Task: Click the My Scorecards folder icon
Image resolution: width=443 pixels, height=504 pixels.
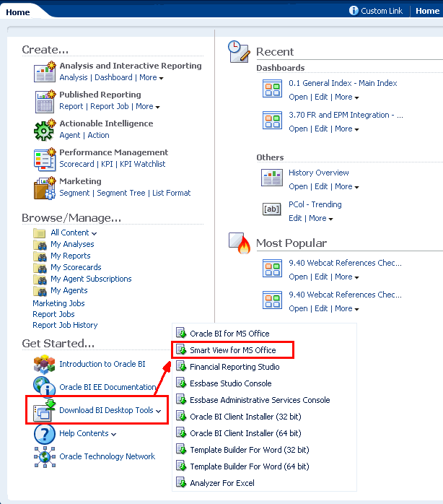Action: (40, 268)
